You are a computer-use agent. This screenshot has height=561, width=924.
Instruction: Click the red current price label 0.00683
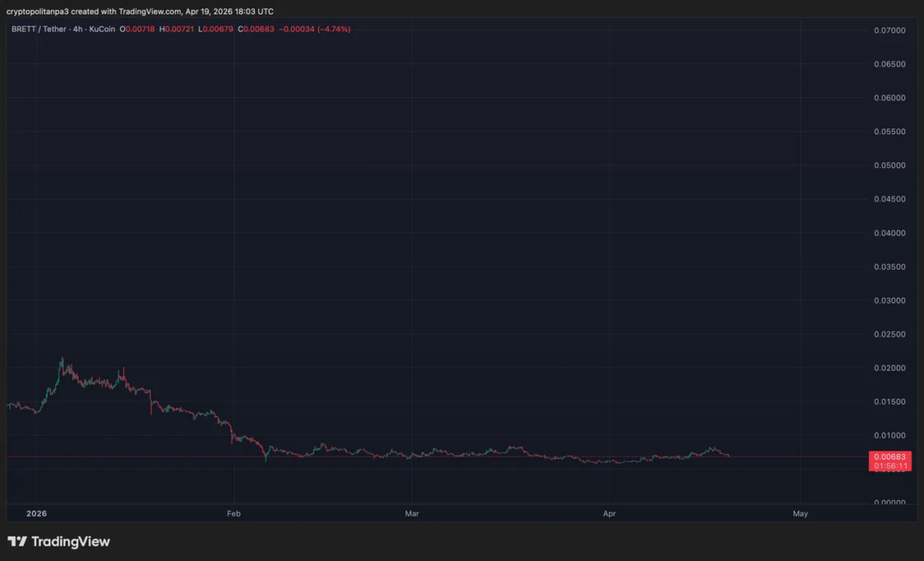pos(890,455)
